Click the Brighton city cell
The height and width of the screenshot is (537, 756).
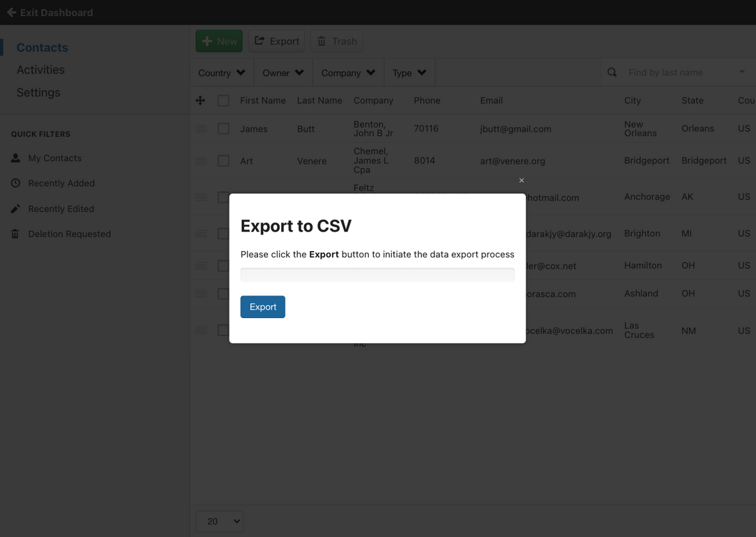click(642, 234)
